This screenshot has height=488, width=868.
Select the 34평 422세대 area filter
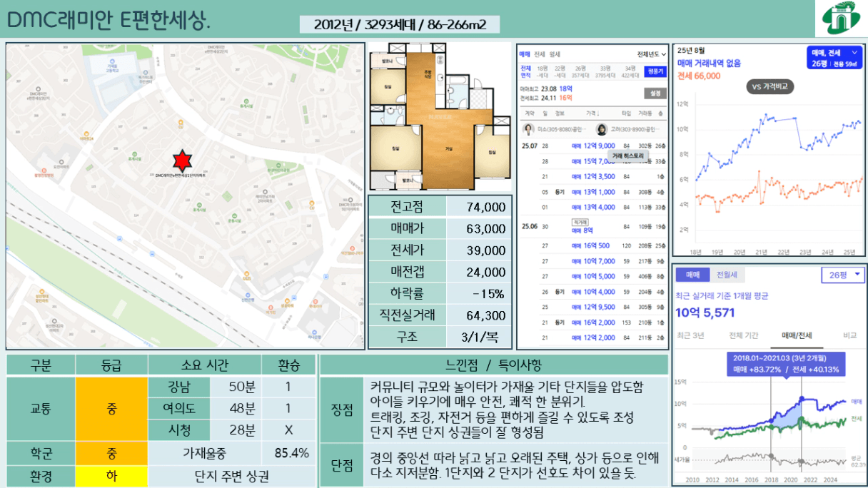tap(630, 71)
